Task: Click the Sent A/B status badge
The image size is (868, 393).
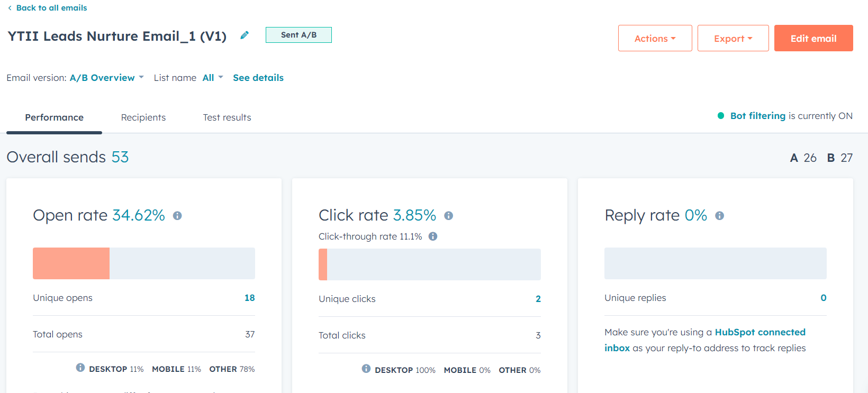Action: click(x=299, y=35)
